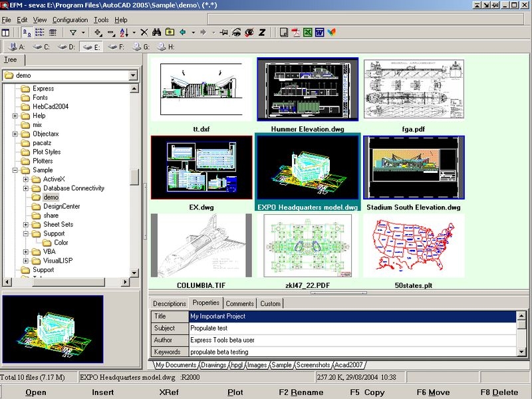This screenshot has width=532, height=399.
Task: Click the Excel export icon
Action: tap(308, 33)
